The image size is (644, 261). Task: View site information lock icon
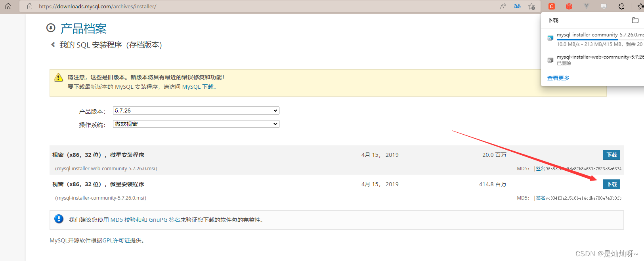pyautogui.click(x=30, y=6)
